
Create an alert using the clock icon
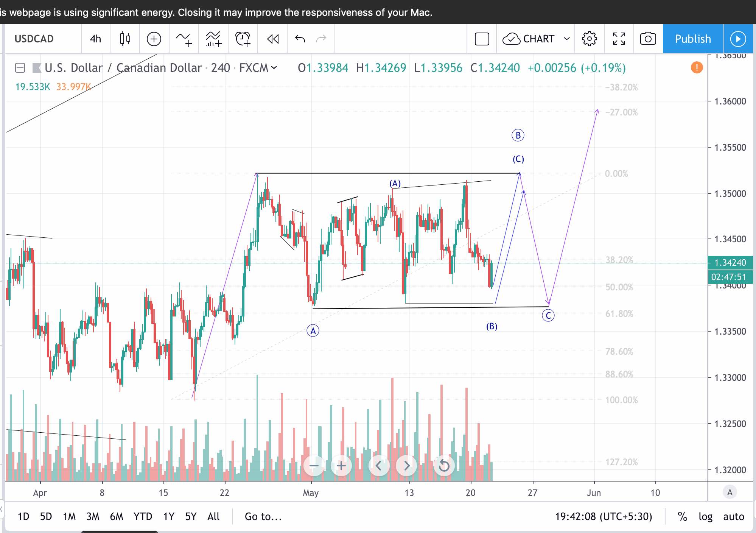click(243, 39)
